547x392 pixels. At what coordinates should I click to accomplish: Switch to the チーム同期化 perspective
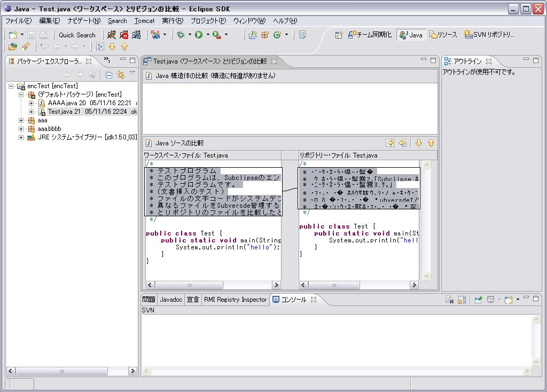point(370,35)
